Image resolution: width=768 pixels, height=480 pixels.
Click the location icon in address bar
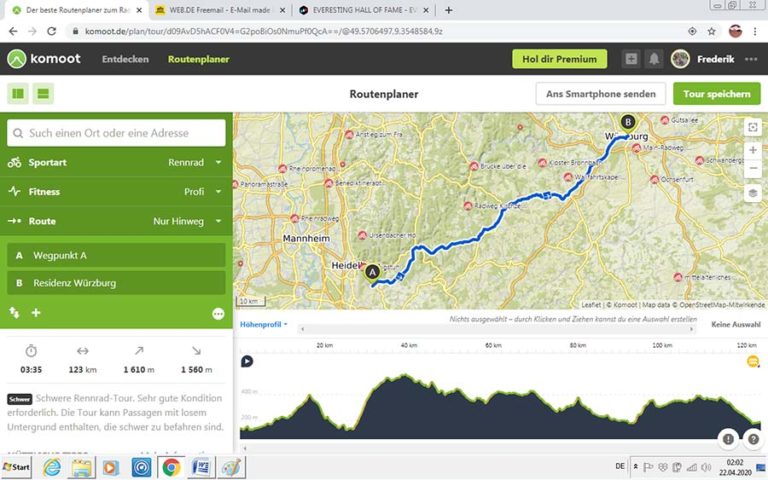coord(692,31)
